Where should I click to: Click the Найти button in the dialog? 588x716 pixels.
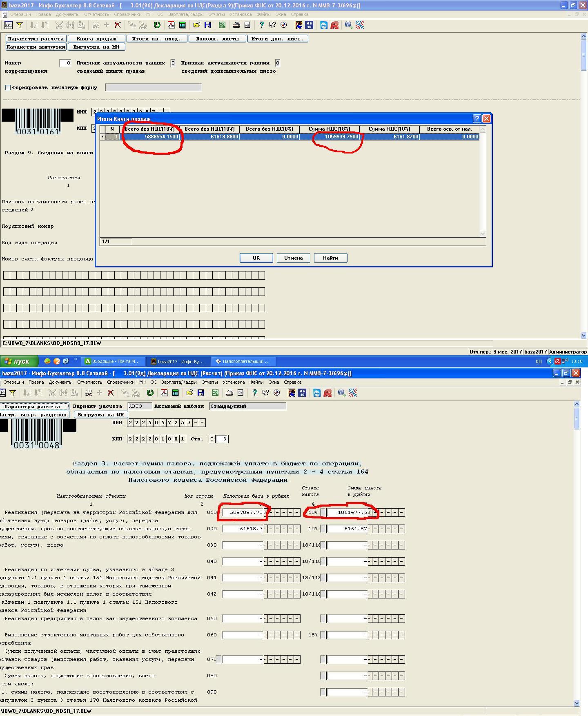coord(330,258)
